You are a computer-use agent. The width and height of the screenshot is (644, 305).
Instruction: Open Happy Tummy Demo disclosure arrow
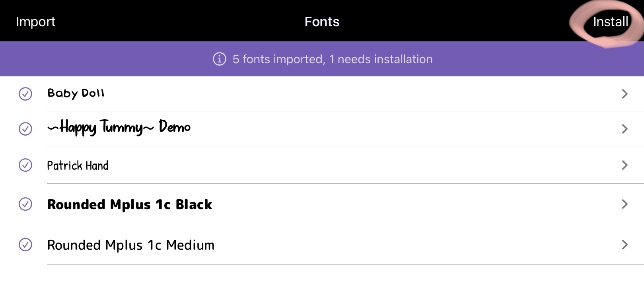pyautogui.click(x=625, y=129)
